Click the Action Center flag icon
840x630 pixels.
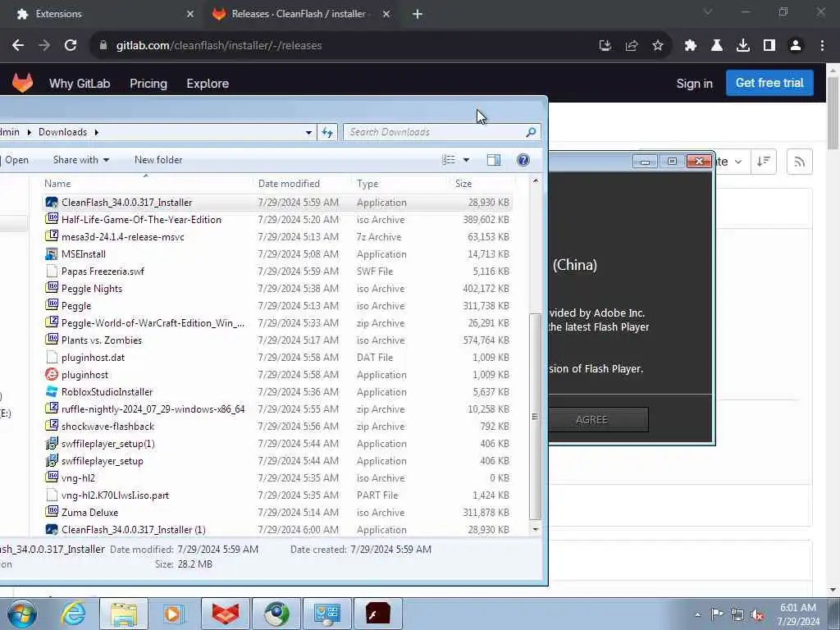717,614
